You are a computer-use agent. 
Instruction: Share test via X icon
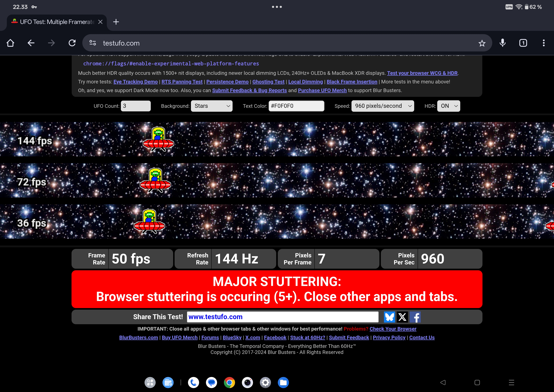click(x=402, y=317)
